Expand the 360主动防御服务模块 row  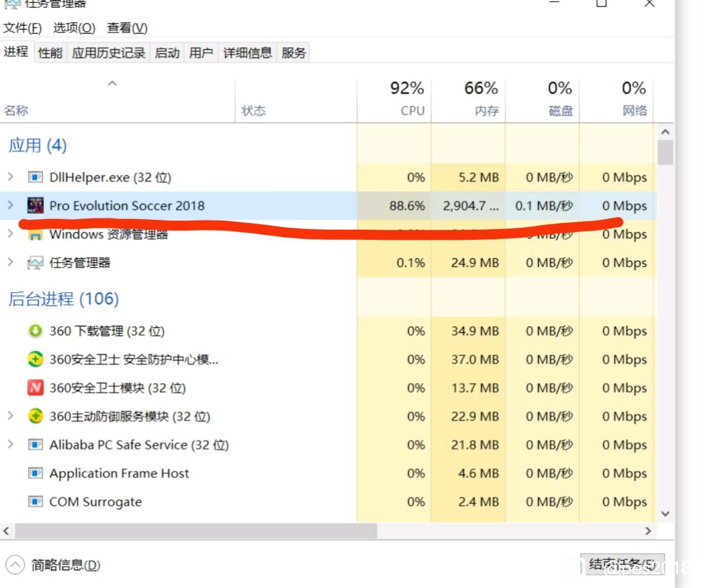coord(10,416)
